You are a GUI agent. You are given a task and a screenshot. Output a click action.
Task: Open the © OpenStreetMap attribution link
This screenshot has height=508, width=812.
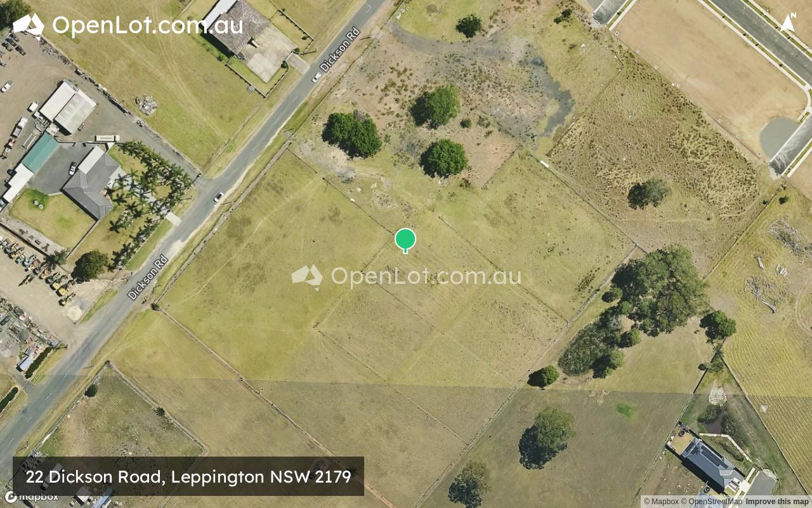click(x=711, y=502)
